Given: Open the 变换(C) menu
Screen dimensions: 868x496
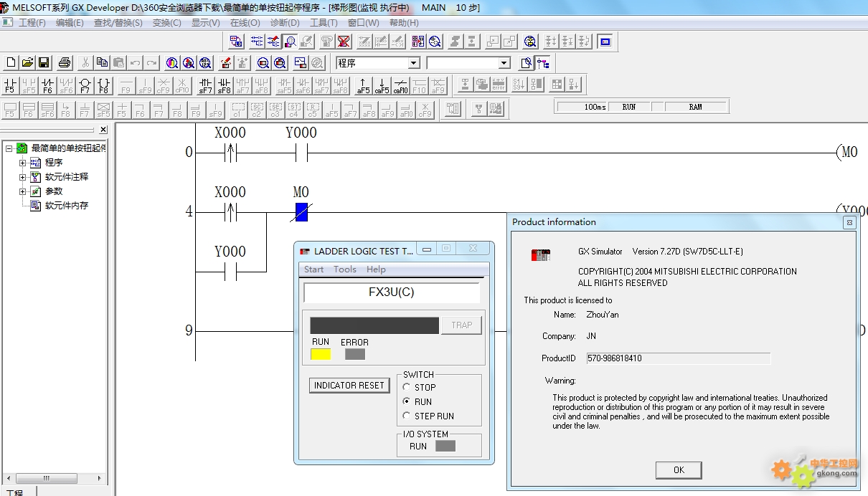Looking at the screenshot, I should (x=167, y=23).
